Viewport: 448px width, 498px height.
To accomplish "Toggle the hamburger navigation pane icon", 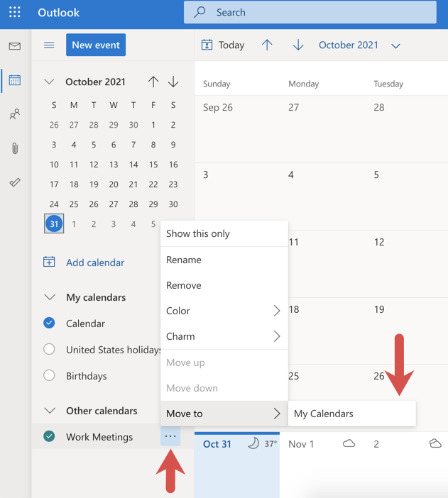I will [x=49, y=45].
